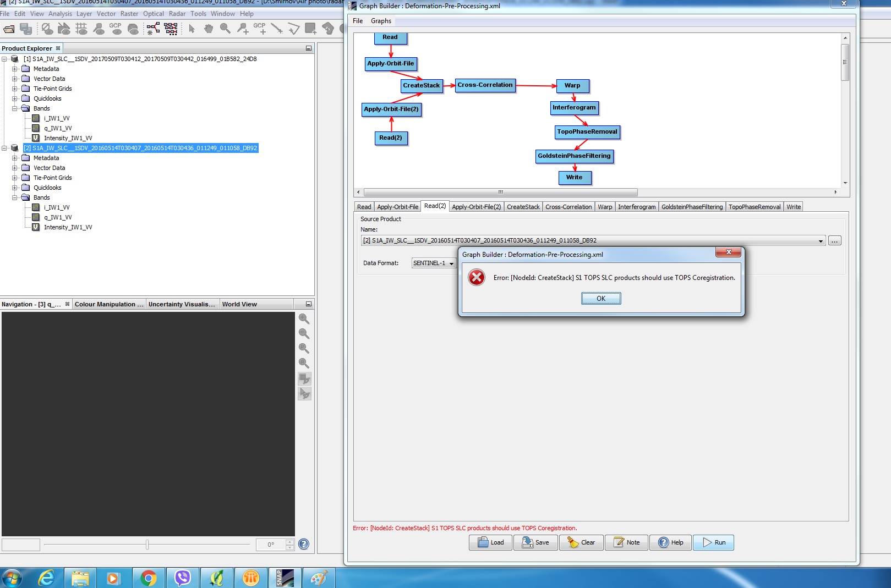891x588 pixels.
Task: Open the navigation help question mark icon
Action: 304,544
